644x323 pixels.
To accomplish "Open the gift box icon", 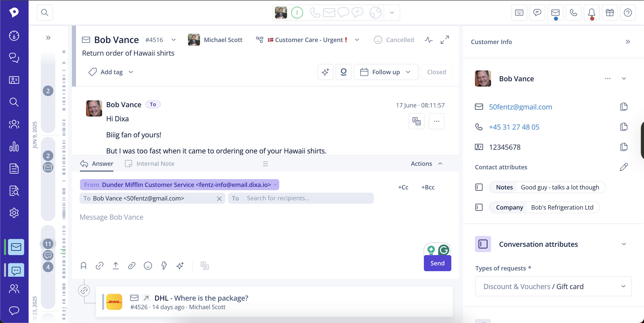I will point(610,13).
